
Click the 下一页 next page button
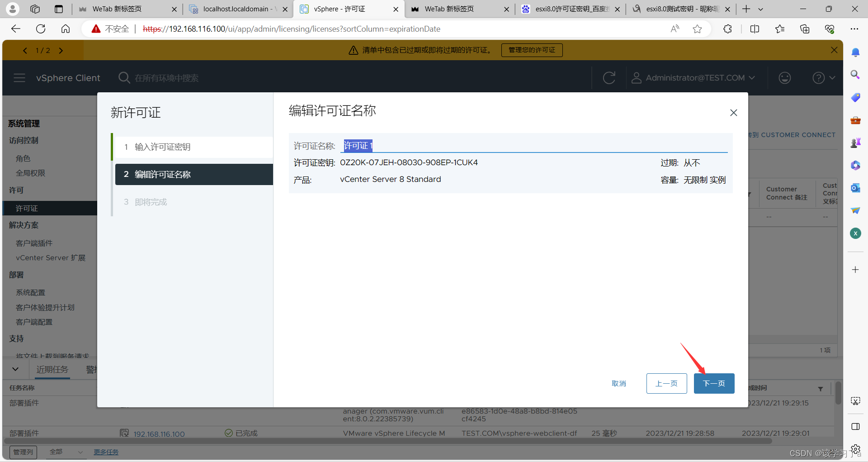714,383
